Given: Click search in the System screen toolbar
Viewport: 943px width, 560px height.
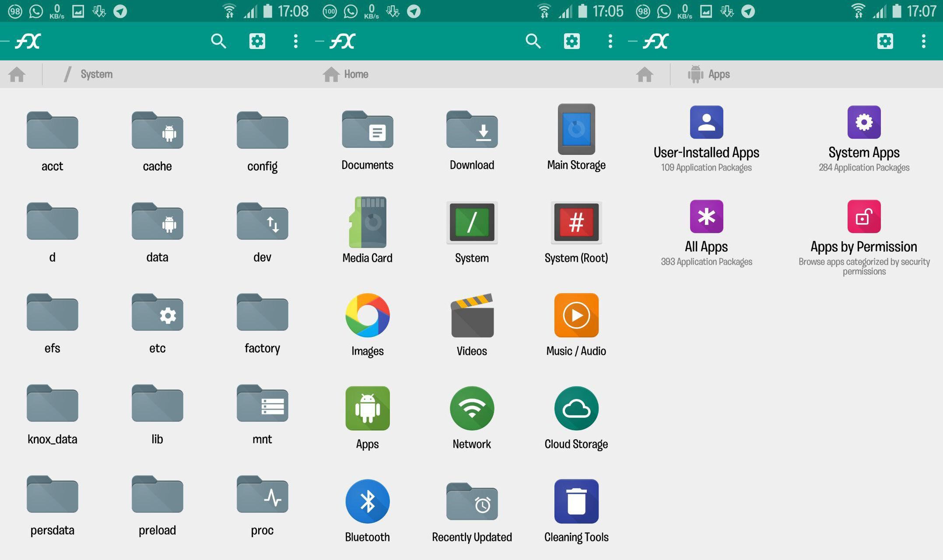Looking at the screenshot, I should coord(218,41).
